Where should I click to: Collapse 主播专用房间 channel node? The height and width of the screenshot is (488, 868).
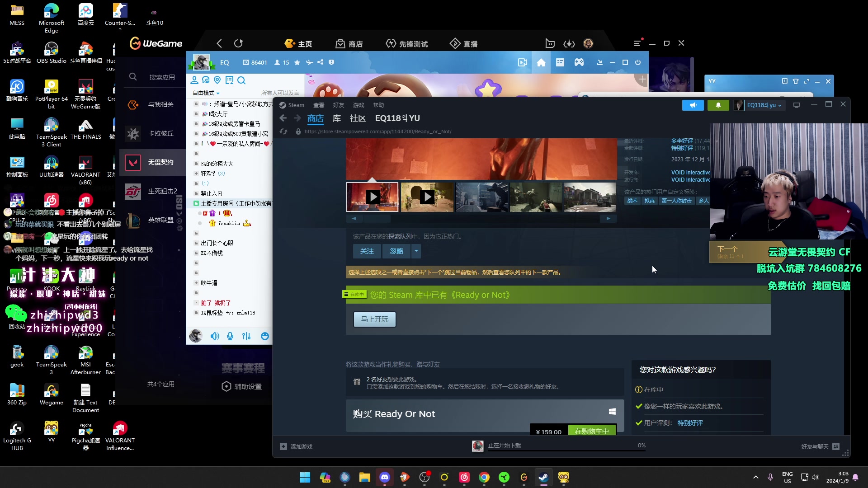(x=196, y=203)
